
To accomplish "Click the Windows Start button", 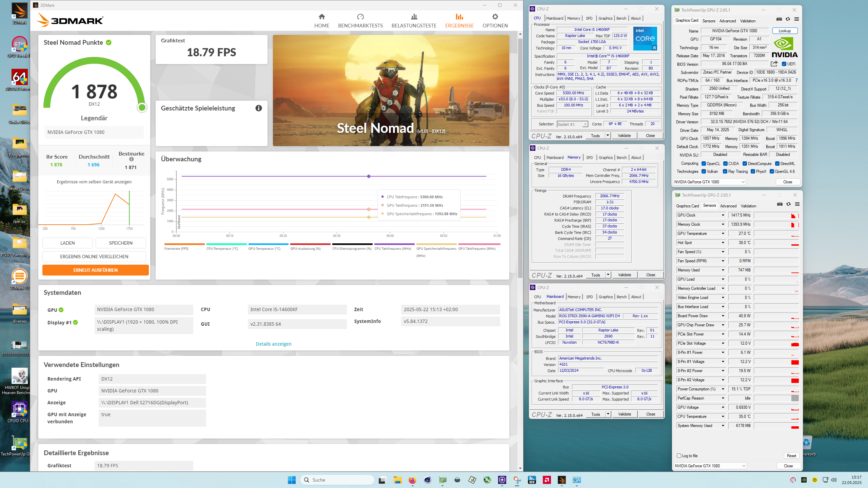I will coord(292,480).
